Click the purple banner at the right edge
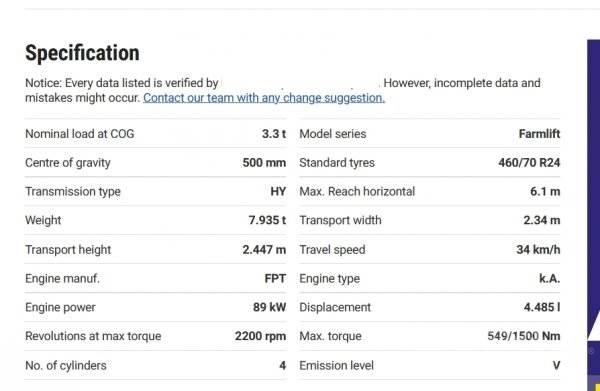This screenshot has height=391, width=600. click(593, 215)
